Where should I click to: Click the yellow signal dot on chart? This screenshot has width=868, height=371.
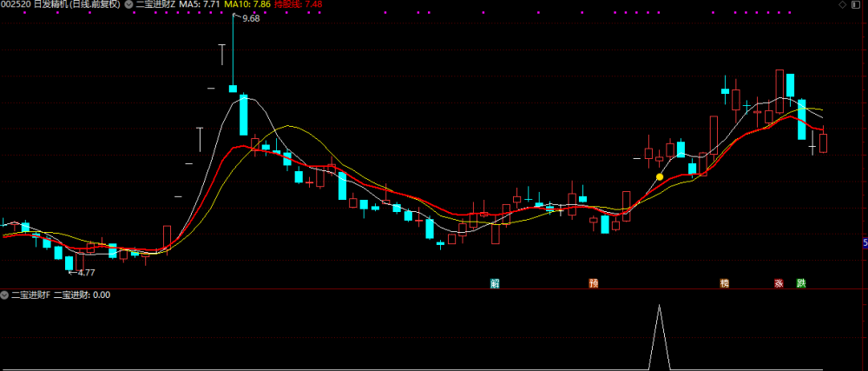pos(660,176)
